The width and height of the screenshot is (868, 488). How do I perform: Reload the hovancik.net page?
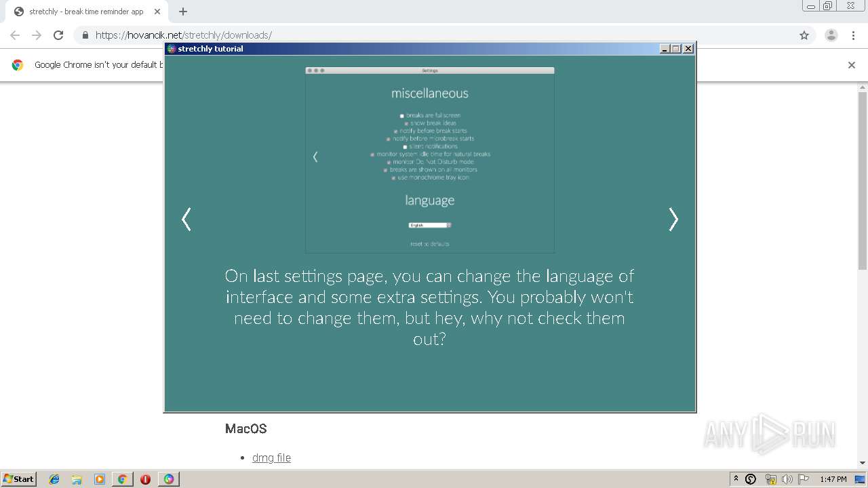[58, 35]
